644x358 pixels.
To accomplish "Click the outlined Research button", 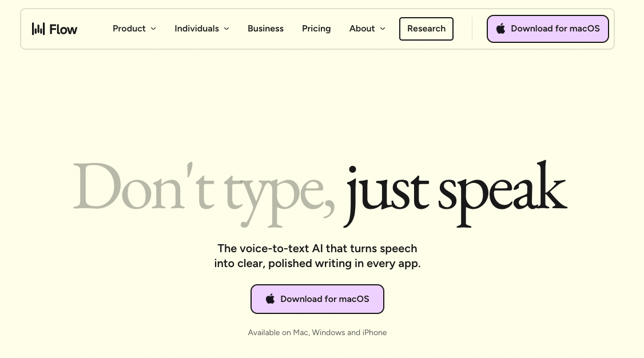I will click(x=426, y=29).
